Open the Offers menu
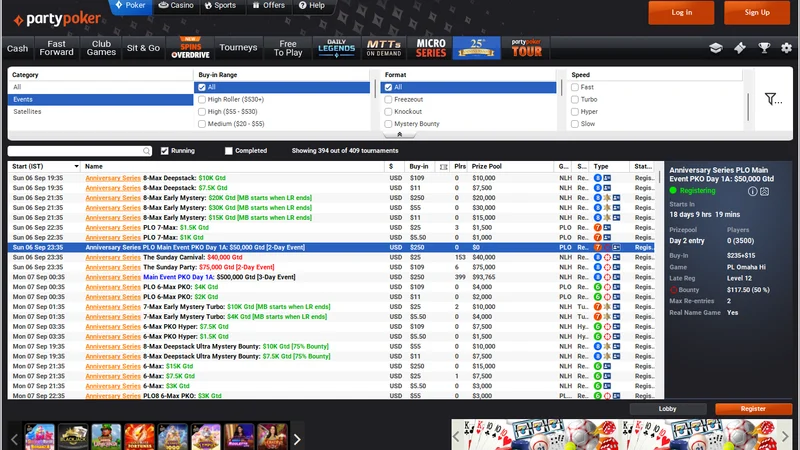800x450 pixels. [x=269, y=6]
